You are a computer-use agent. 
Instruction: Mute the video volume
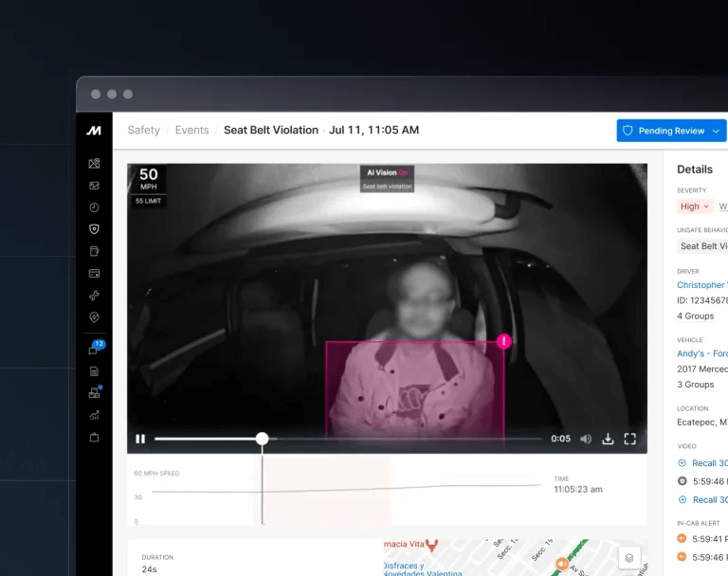click(x=586, y=439)
